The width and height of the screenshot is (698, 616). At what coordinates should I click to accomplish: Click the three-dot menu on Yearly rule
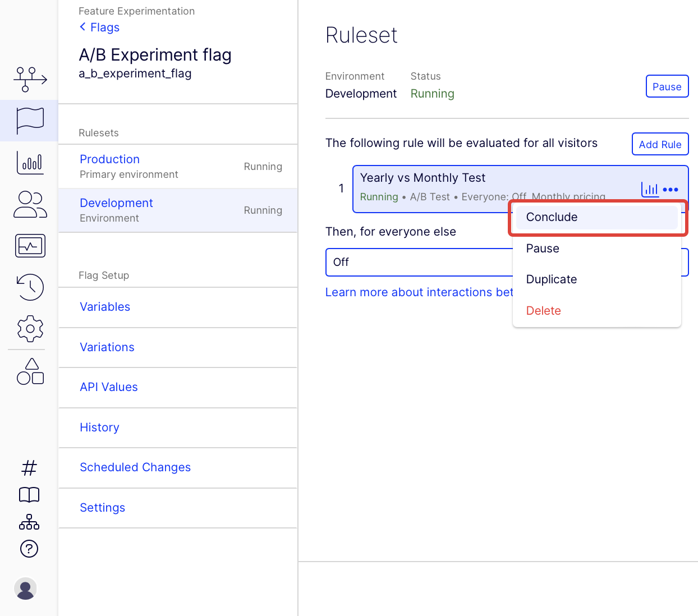671,190
